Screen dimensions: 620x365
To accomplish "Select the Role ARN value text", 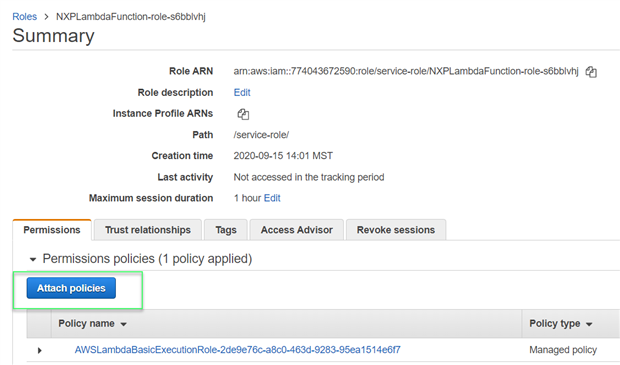I will [406, 71].
